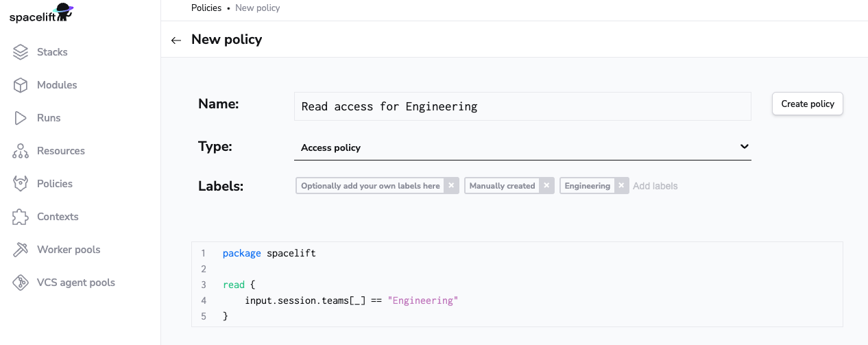
Task: Click the Contexts puzzle icon
Action: pyautogui.click(x=21, y=217)
